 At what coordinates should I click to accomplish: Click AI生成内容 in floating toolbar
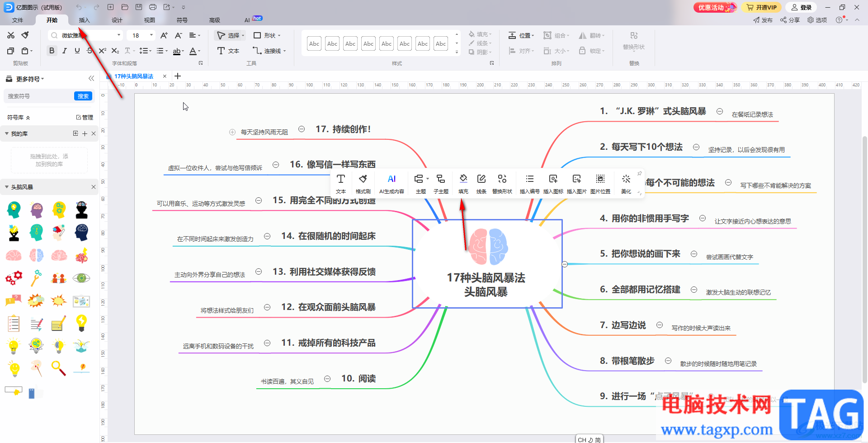(392, 183)
